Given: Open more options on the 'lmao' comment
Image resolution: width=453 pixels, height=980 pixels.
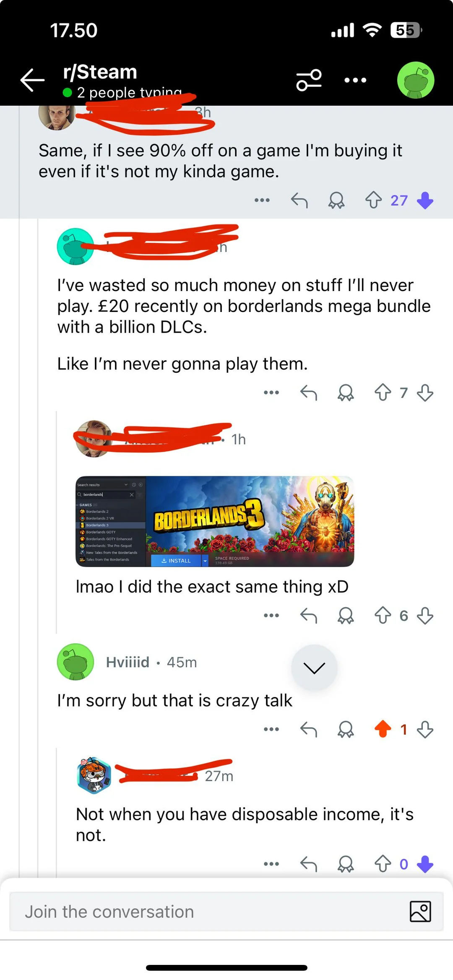Looking at the screenshot, I should tap(271, 616).
